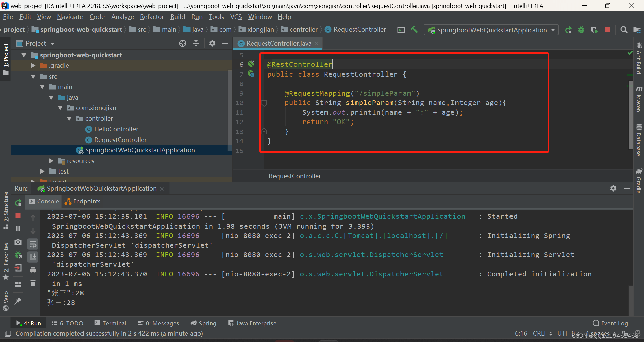Image resolution: width=644 pixels, height=342 pixels.
Task: Click the red Stop icon in top toolbar
Action: click(607, 30)
